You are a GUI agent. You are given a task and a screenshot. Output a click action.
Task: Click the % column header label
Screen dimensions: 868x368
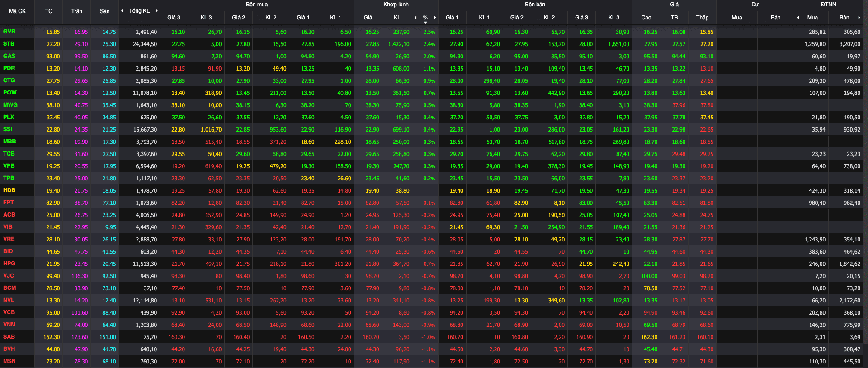(425, 18)
